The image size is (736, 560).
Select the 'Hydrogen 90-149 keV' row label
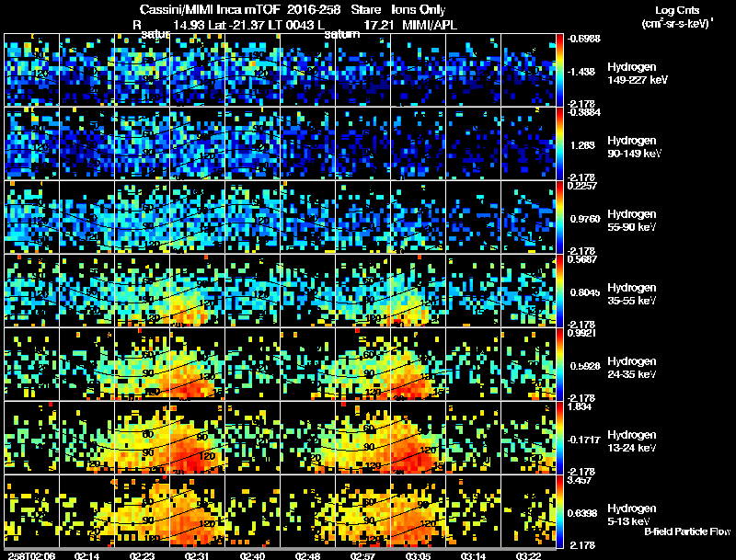tap(634, 147)
